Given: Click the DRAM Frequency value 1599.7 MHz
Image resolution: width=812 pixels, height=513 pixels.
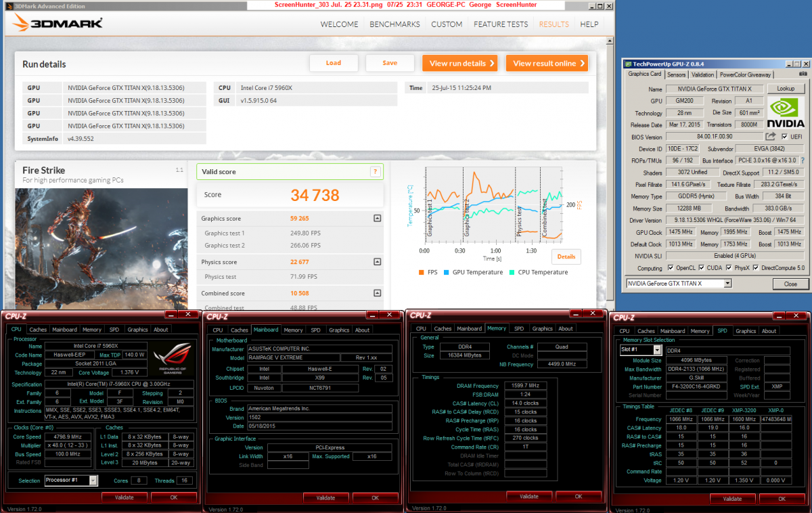Looking at the screenshot, I should click(x=525, y=386).
